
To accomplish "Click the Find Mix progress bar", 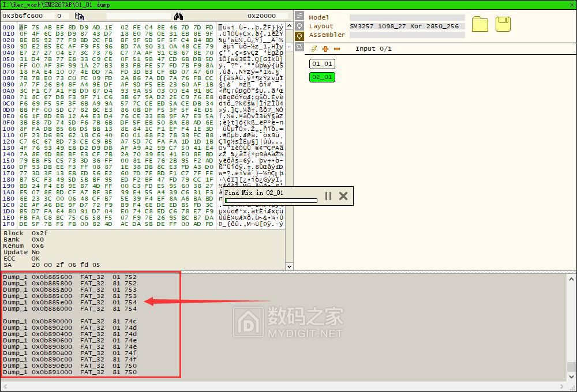I will pyautogui.click(x=271, y=201).
